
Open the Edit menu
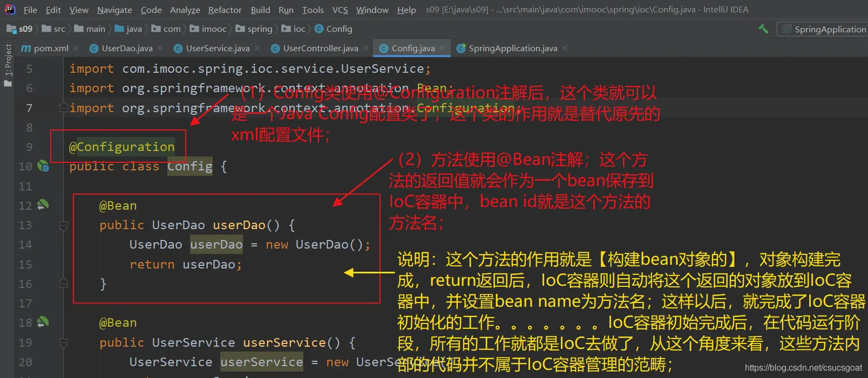pos(53,10)
